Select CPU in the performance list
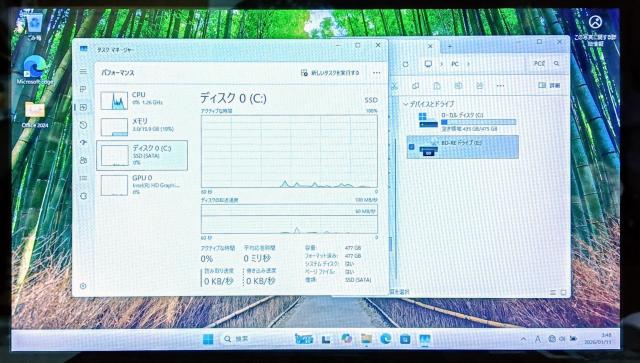This screenshot has height=363, width=640. [142, 100]
